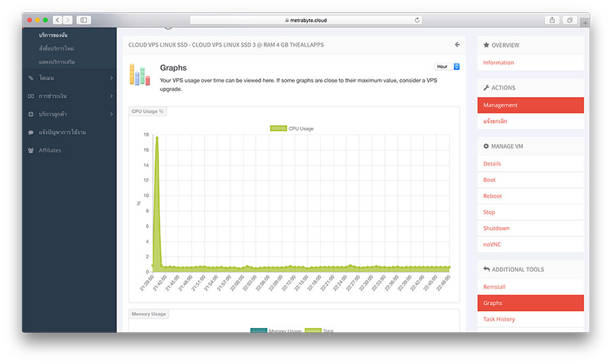Click the reload page icon in address bar
Screen dimensions: 612x364
pos(417,20)
